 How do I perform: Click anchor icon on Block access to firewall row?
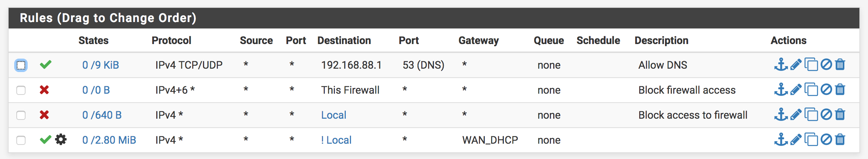pyautogui.click(x=781, y=115)
